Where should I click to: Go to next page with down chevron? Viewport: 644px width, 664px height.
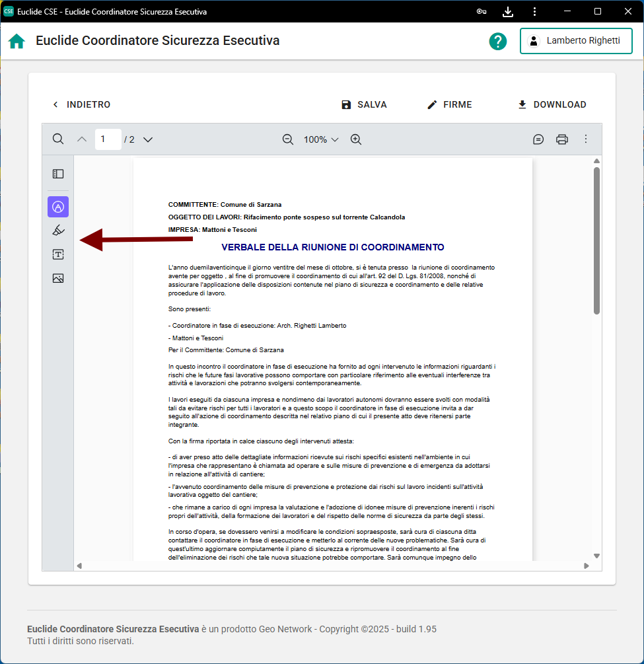click(148, 139)
